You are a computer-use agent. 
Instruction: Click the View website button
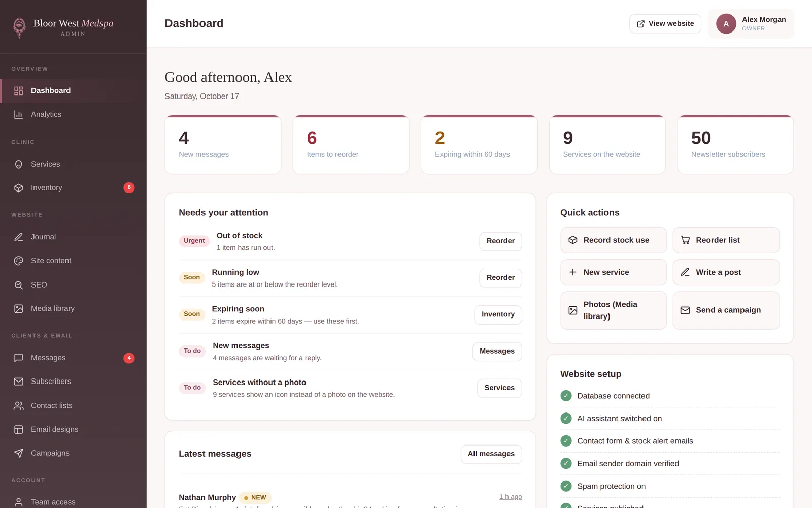(x=665, y=24)
